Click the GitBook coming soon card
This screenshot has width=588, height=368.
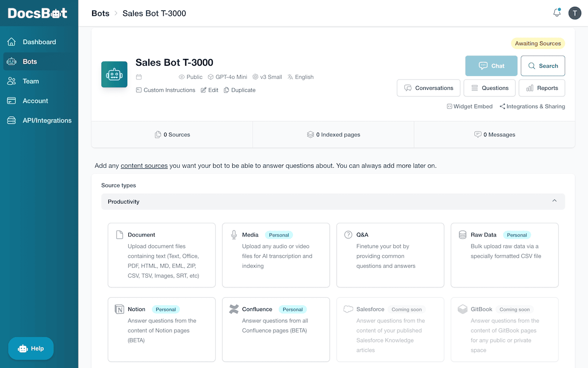(505, 329)
